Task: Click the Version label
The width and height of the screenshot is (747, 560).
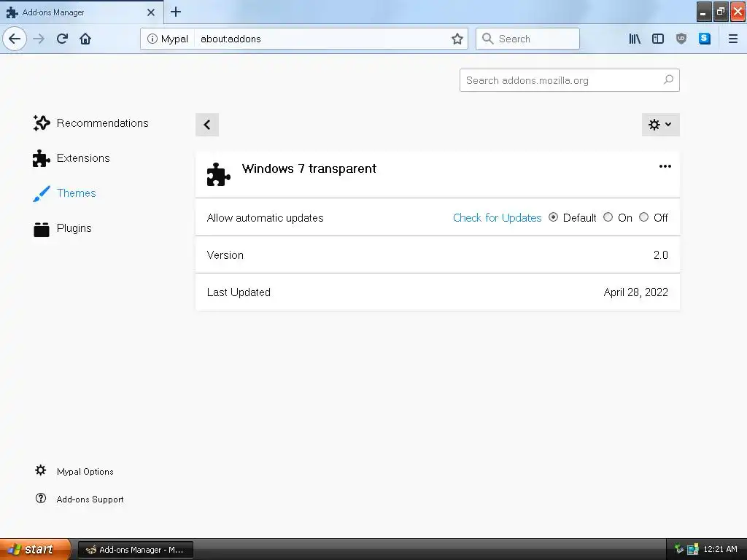Action: pyautogui.click(x=225, y=254)
